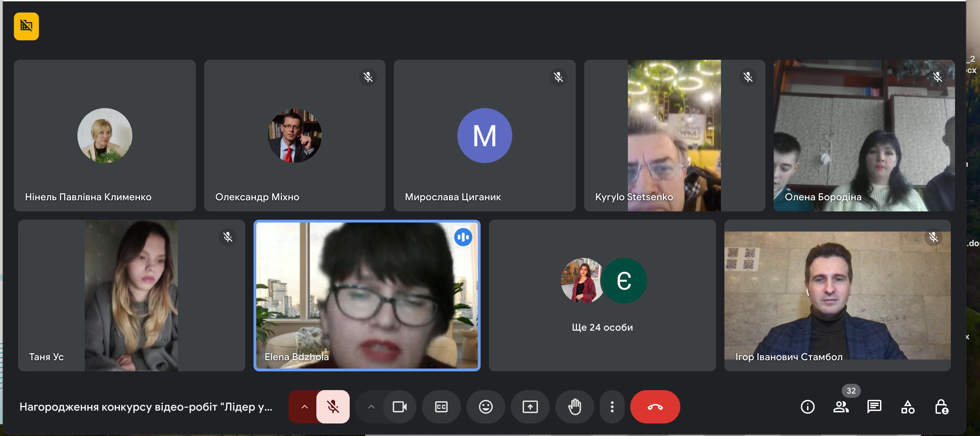Click the present screen icon
This screenshot has width=980, height=436.
pos(530,407)
